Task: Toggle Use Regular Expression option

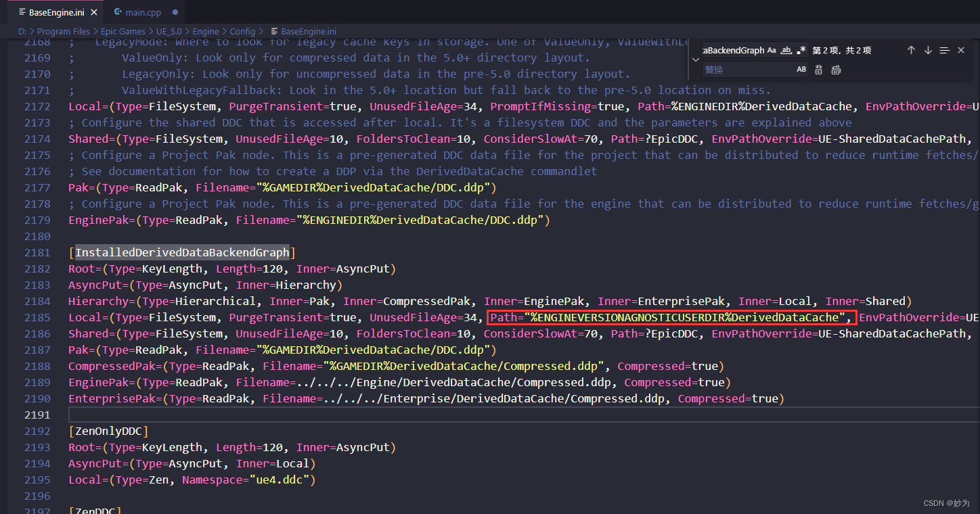Action: (x=801, y=50)
